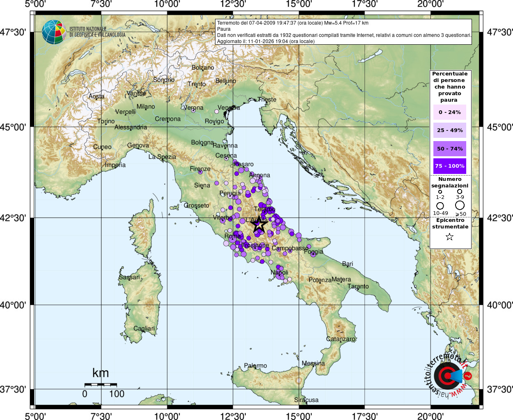
Task: Select the 75 - 100% color swatch
Action: (449, 166)
